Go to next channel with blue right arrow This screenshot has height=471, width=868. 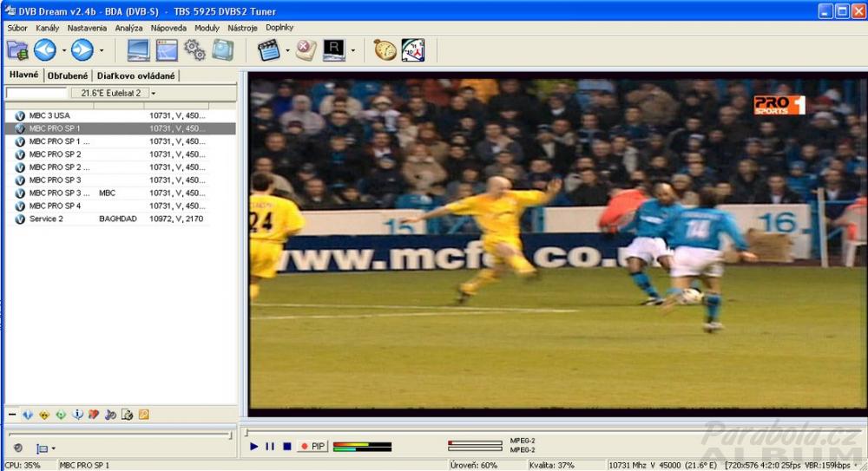click(82, 50)
